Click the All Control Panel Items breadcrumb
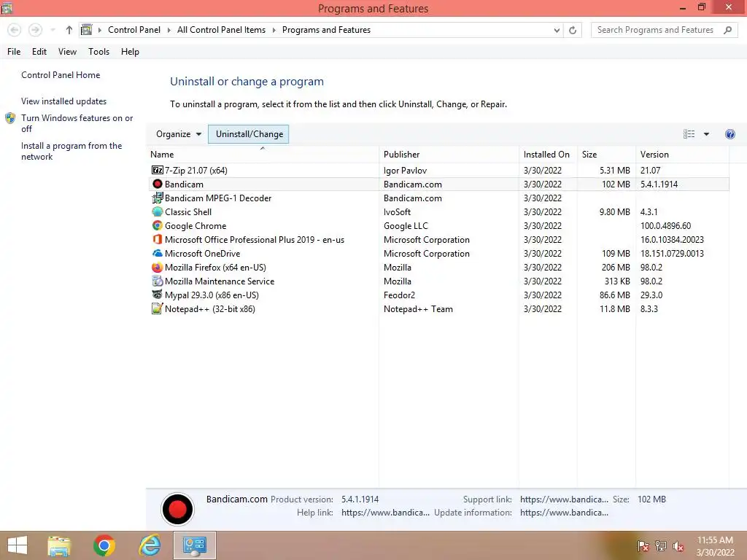 click(221, 30)
